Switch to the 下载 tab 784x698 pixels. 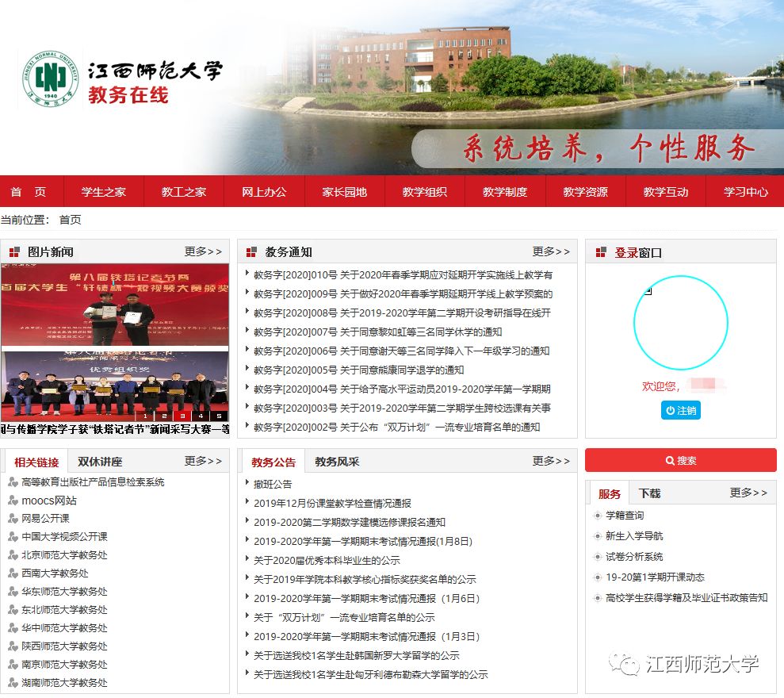pyautogui.click(x=649, y=493)
